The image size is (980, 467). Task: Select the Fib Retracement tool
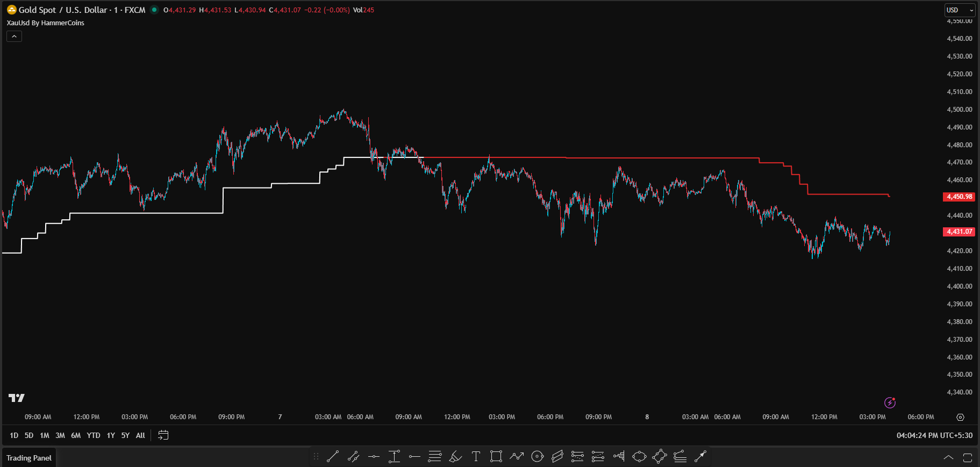pos(435,457)
